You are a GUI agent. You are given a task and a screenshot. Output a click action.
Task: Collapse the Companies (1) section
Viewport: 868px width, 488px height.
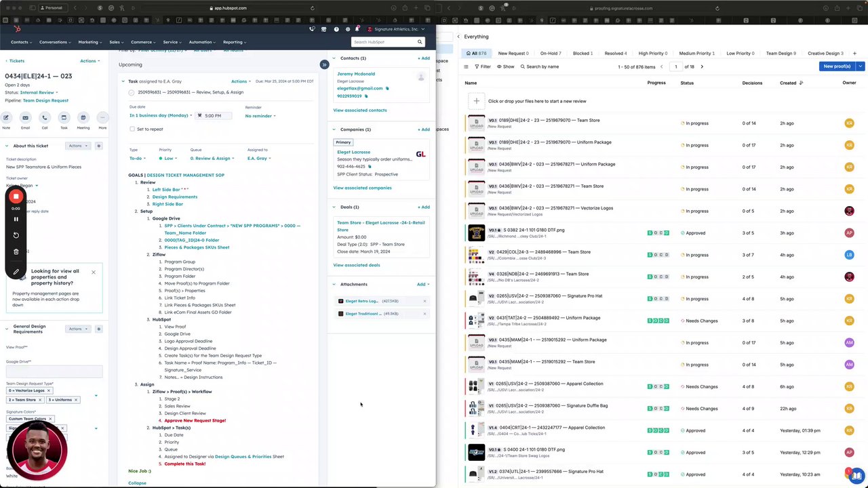tap(334, 129)
